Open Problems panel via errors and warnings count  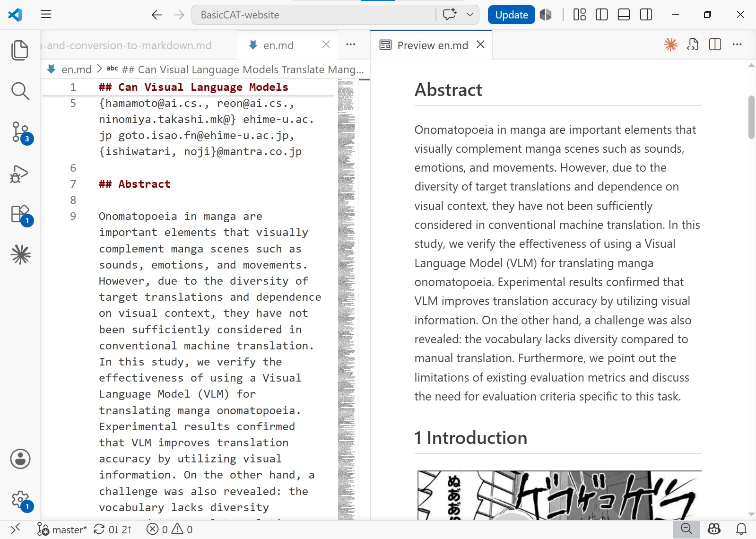169,530
